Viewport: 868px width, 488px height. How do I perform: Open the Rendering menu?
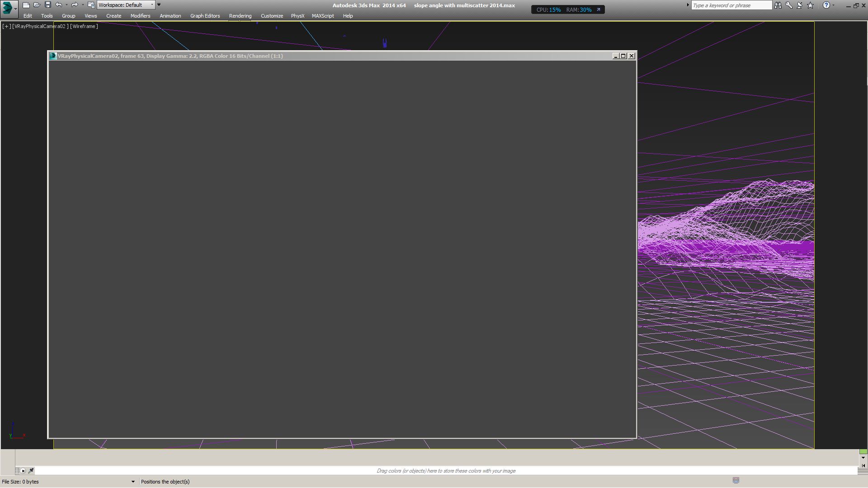click(240, 16)
